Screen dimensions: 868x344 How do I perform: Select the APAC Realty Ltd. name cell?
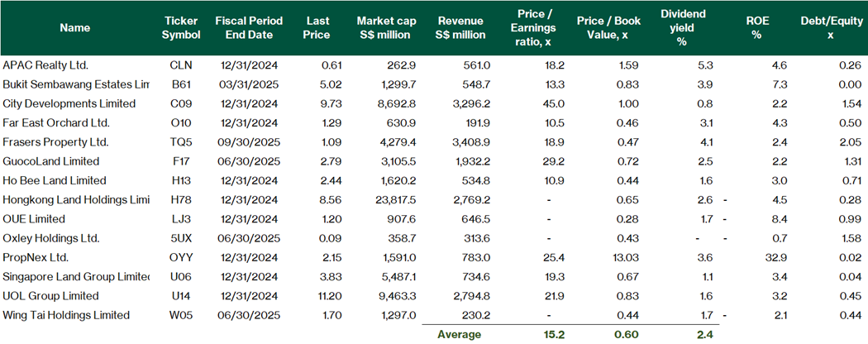click(x=45, y=64)
